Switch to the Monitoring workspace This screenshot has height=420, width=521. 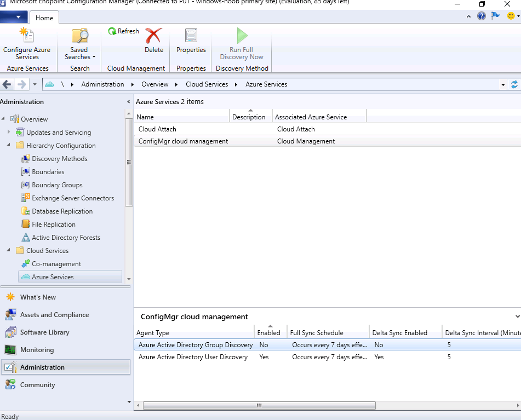[x=37, y=349]
